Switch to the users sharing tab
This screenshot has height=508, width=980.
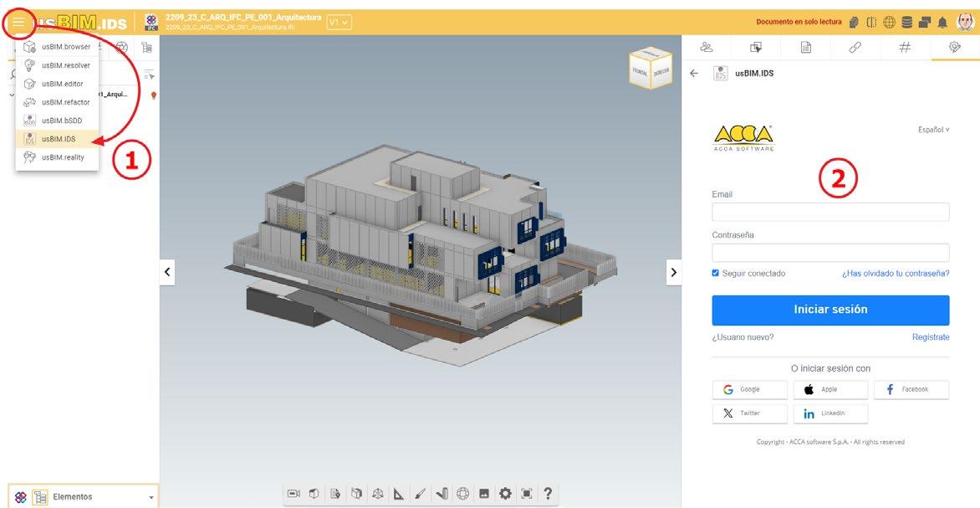[707, 48]
